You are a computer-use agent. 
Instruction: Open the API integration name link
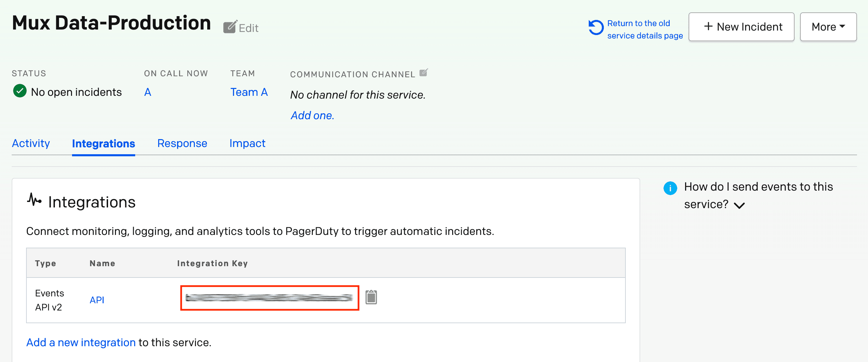(97, 300)
